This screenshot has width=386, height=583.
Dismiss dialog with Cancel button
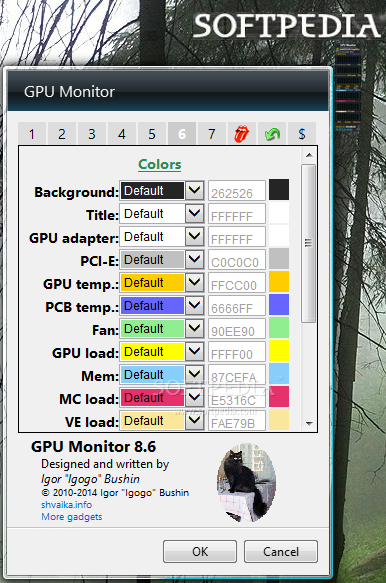coord(281,551)
